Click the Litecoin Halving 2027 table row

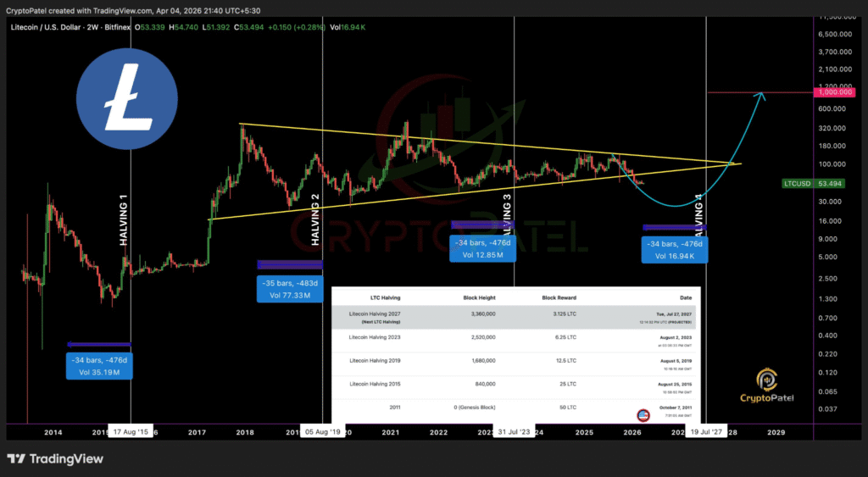pyautogui.click(x=513, y=317)
